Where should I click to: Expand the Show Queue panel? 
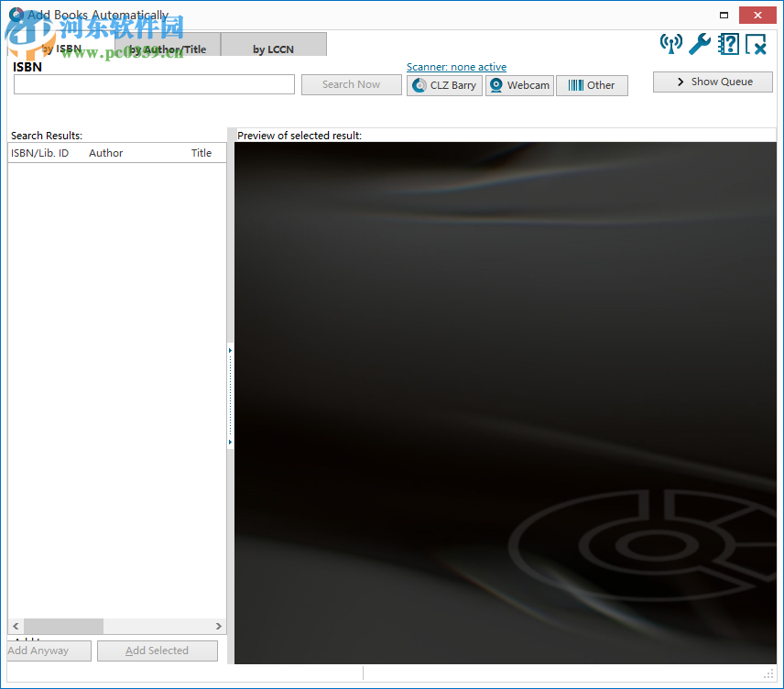[713, 82]
